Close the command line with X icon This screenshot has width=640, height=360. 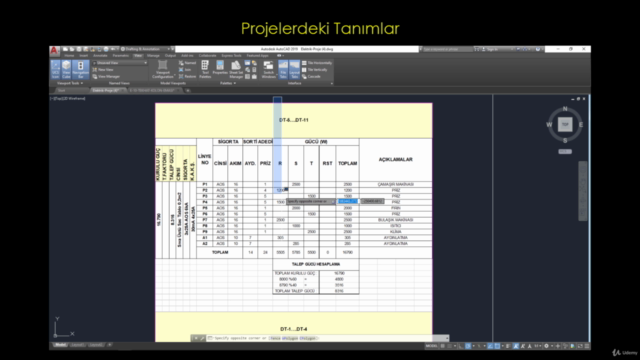[196, 338]
